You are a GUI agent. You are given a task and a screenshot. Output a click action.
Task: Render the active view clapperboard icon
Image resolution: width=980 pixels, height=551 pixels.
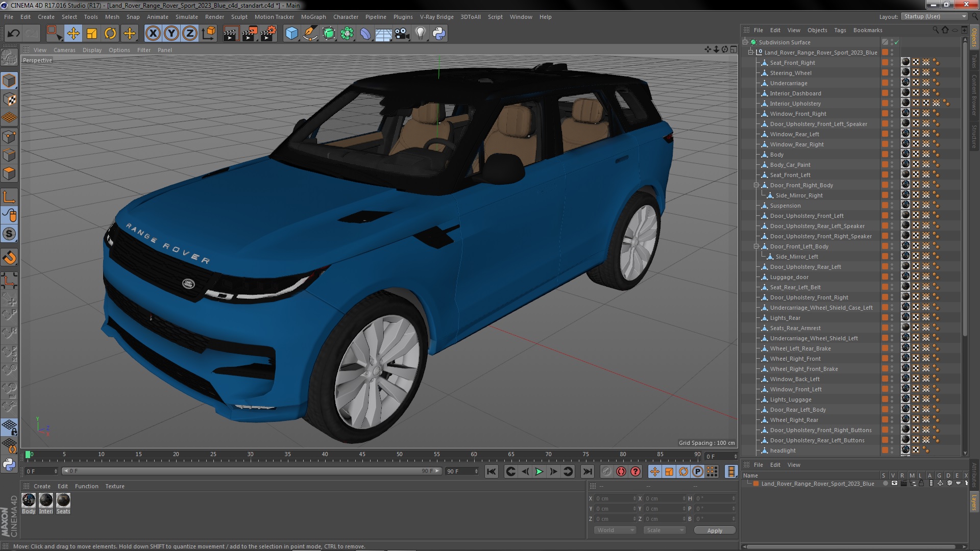tap(231, 34)
